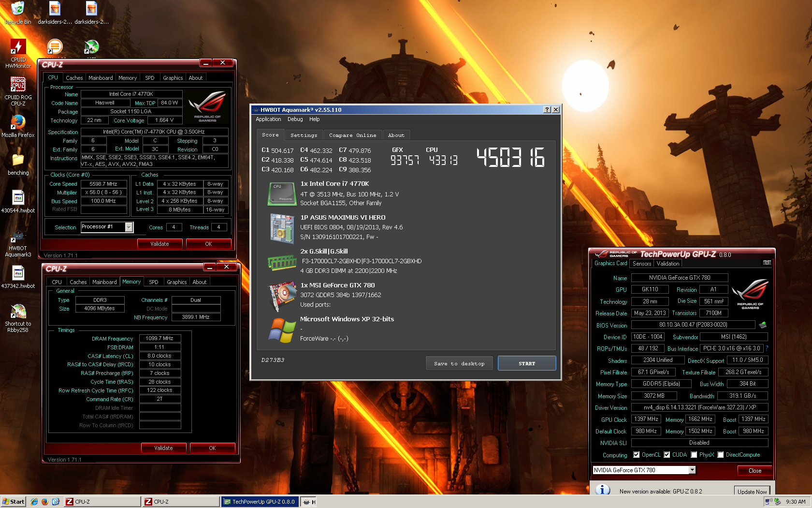This screenshot has width=812, height=508.
Task: Click Close button in GPU-Z
Action: tap(754, 471)
